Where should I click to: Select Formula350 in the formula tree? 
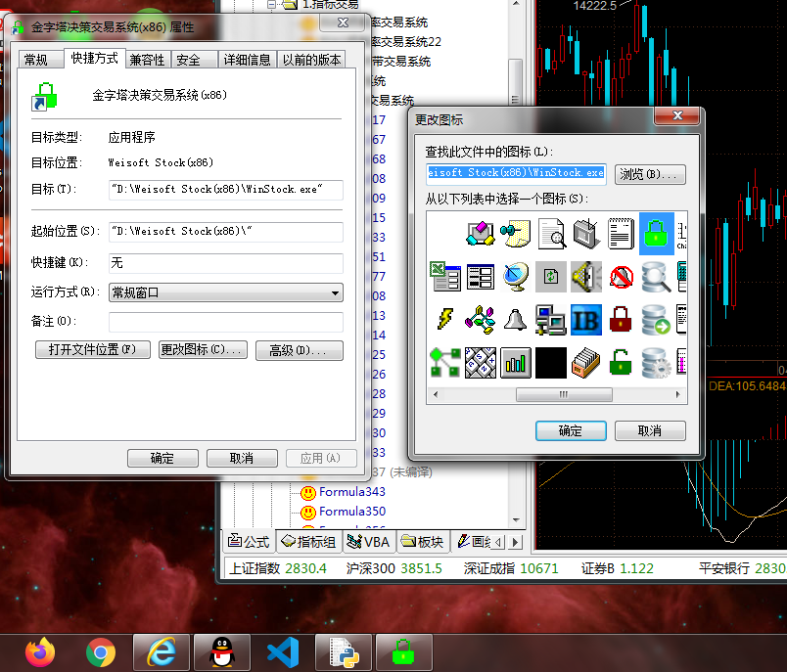(352, 512)
